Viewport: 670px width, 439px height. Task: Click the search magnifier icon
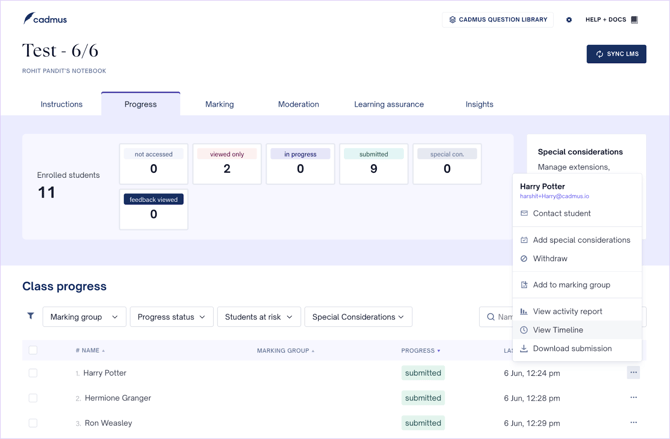point(491,317)
